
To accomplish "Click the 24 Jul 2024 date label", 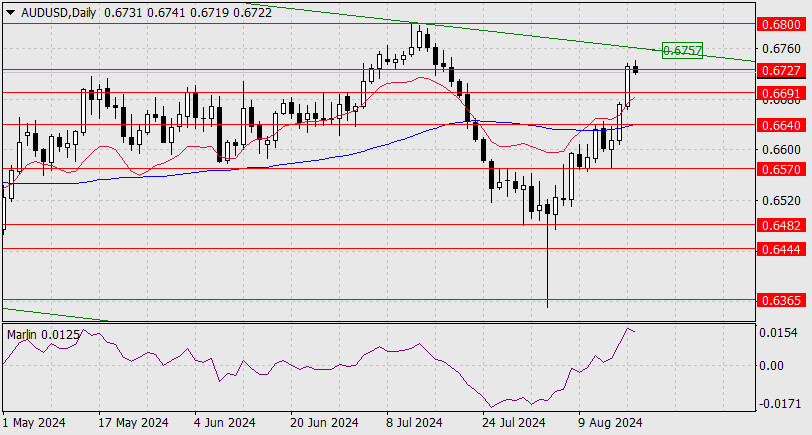I will (x=514, y=423).
